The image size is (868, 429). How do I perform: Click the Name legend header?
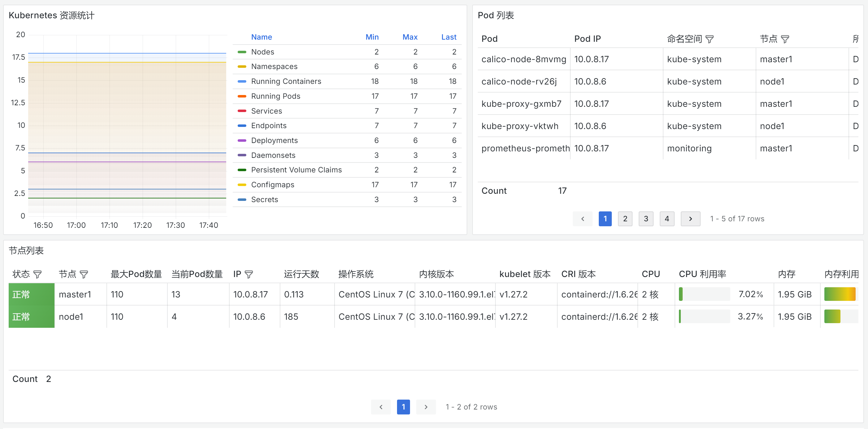261,37
